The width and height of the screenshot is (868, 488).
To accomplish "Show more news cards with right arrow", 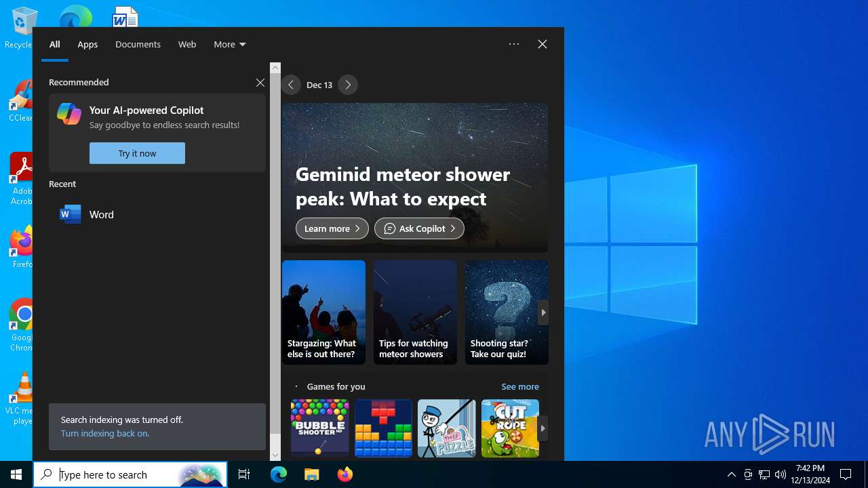I will (x=543, y=312).
